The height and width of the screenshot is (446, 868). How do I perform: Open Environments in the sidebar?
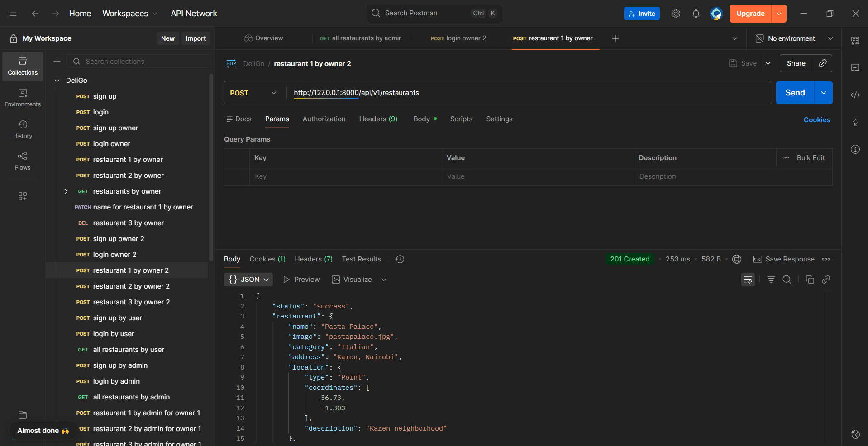pos(23,98)
